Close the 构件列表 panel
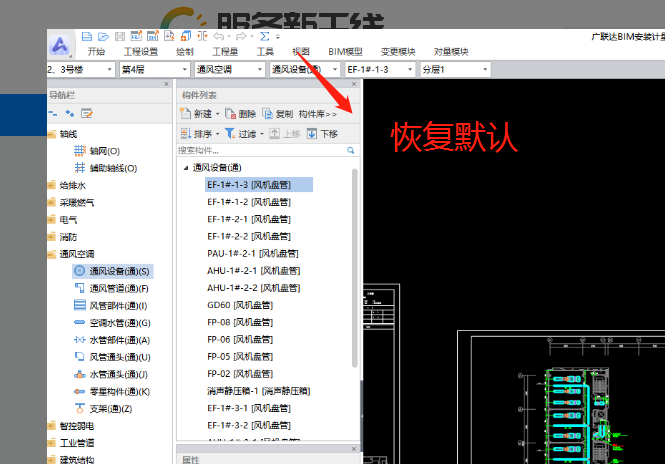 (x=354, y=84)
